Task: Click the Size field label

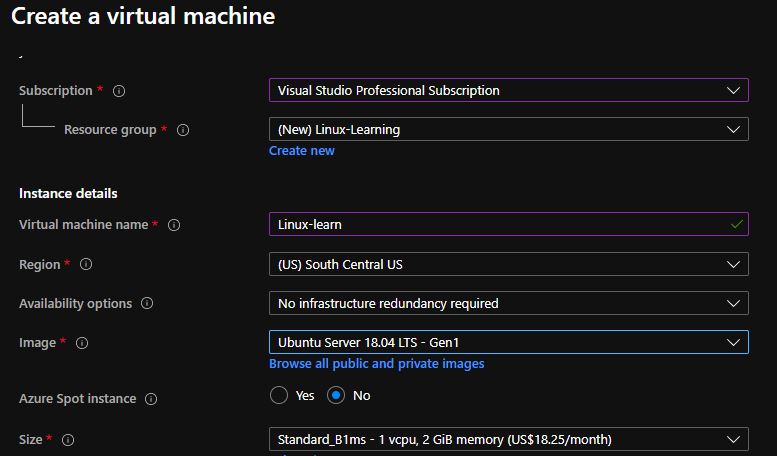Action: point(30,440)
